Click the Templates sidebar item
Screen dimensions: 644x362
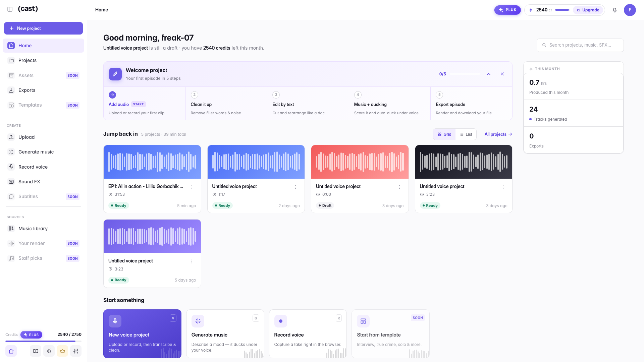pyautogui.click(x=43, y=105)
